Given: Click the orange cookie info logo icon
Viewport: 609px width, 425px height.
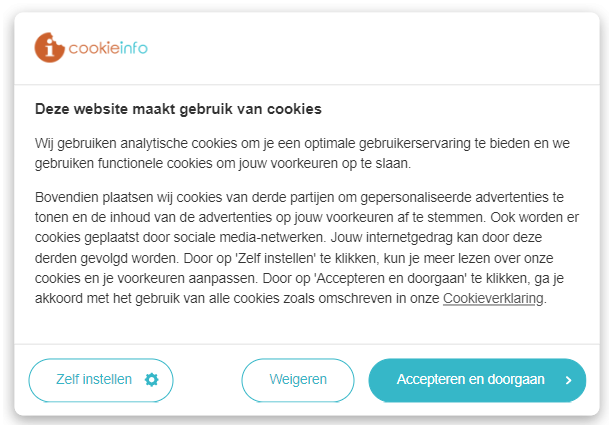Looking at the screenshot, I should 49,47.
